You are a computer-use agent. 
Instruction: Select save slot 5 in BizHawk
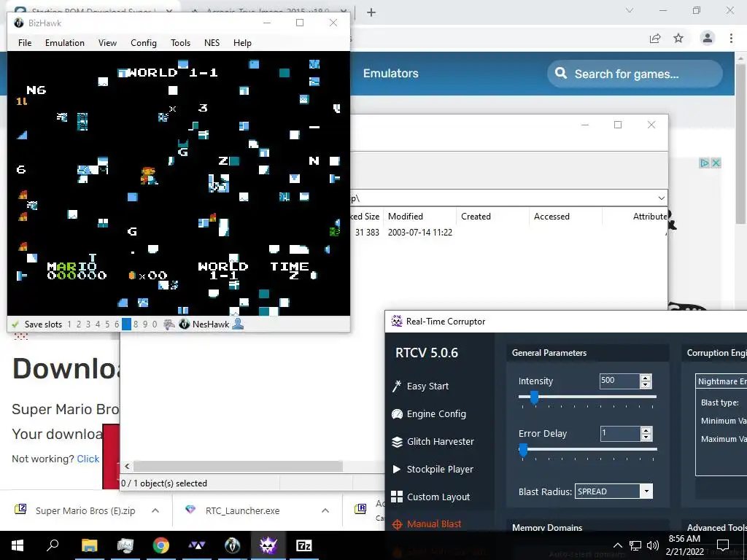[107, 324]
